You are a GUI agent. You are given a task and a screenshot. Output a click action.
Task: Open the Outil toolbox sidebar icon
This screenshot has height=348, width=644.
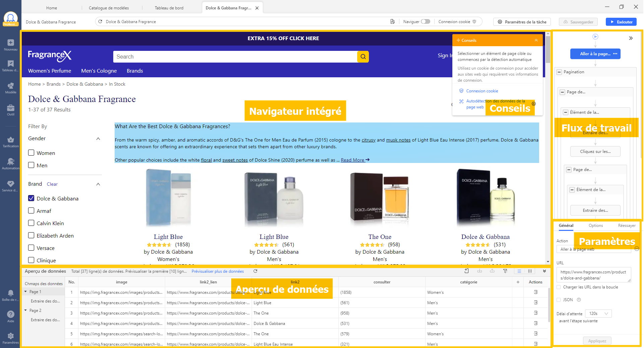pos(11,110)
